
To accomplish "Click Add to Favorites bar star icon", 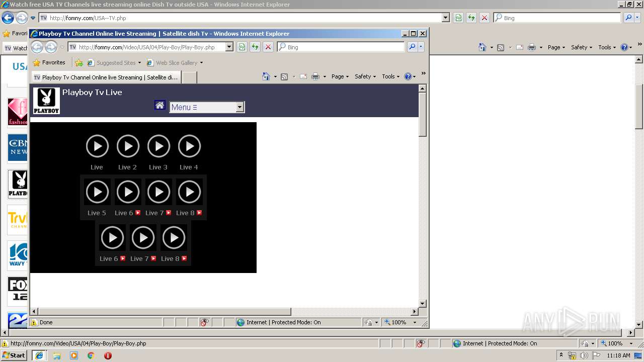I will coord(79,63).
